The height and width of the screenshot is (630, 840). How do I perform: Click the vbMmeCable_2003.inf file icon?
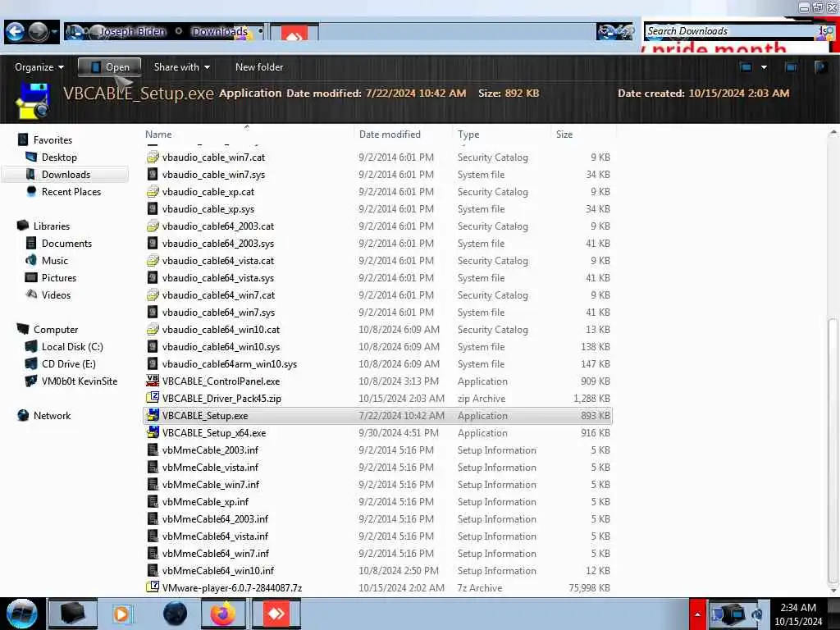pos(153,450)
